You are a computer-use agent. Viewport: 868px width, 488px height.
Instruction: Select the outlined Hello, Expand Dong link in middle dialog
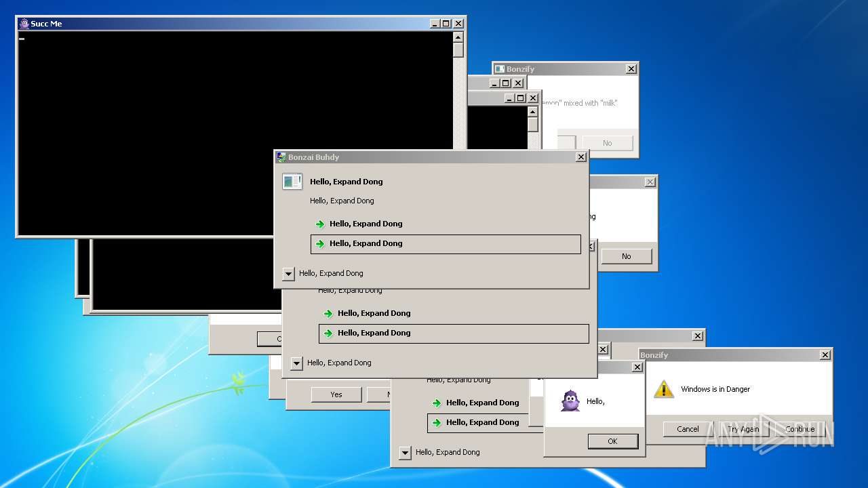[454, 333]
